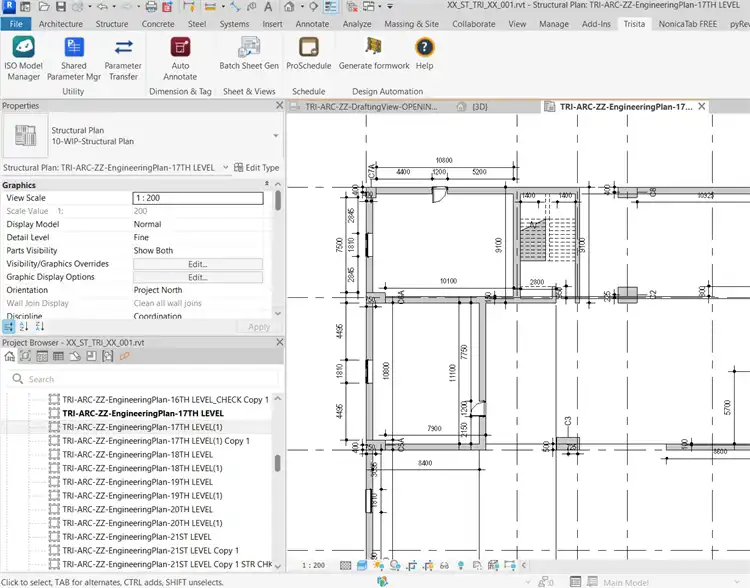Click Edit for Visibility/Graphics Overrides
The image size is (750, 588).
pos(198,264)
